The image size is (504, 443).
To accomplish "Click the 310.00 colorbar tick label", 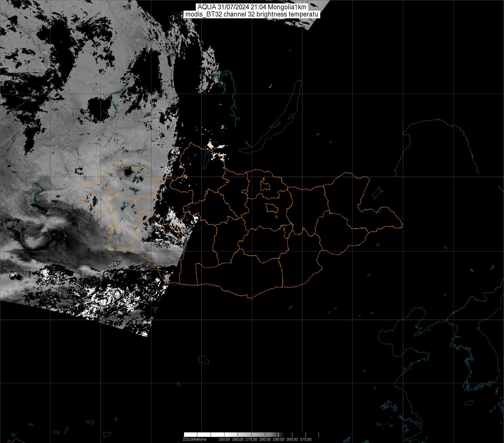I will click(x=306, y=439).
